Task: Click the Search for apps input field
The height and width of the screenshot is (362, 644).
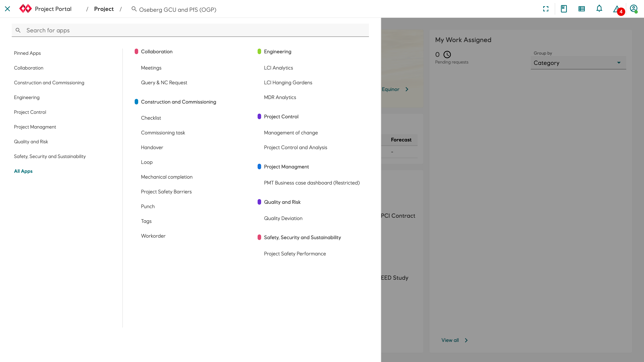Action: click(190, 30)
